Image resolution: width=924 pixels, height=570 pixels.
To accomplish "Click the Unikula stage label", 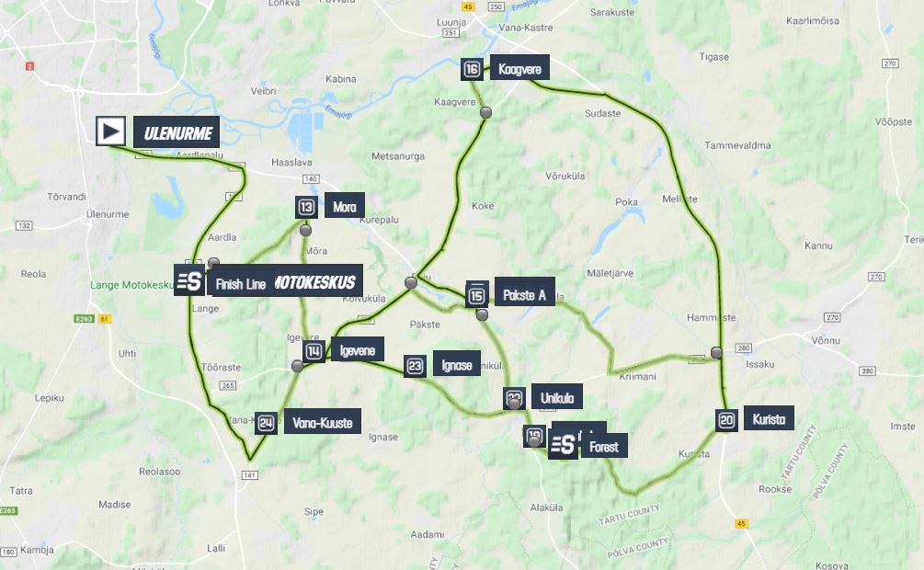I will tap(557, 396).
